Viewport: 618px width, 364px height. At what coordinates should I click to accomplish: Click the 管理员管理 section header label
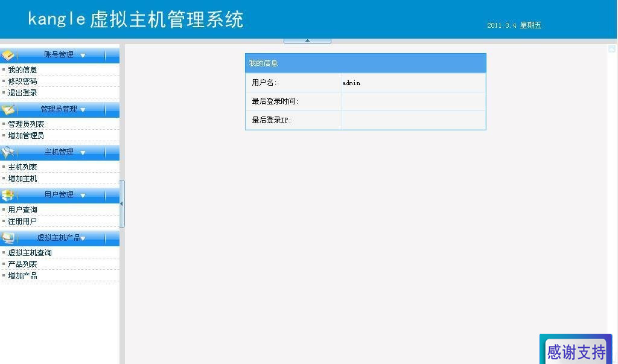click(x=59, y=109)
